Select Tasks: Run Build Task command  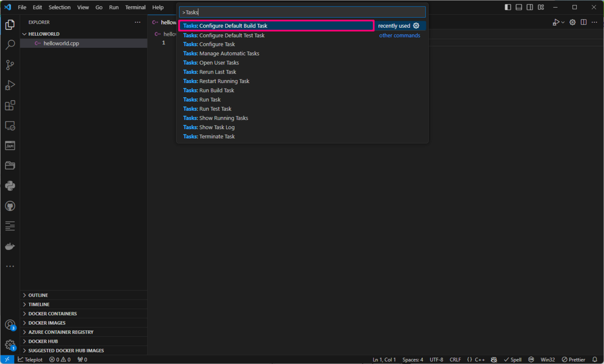click(x=303, y=90)
